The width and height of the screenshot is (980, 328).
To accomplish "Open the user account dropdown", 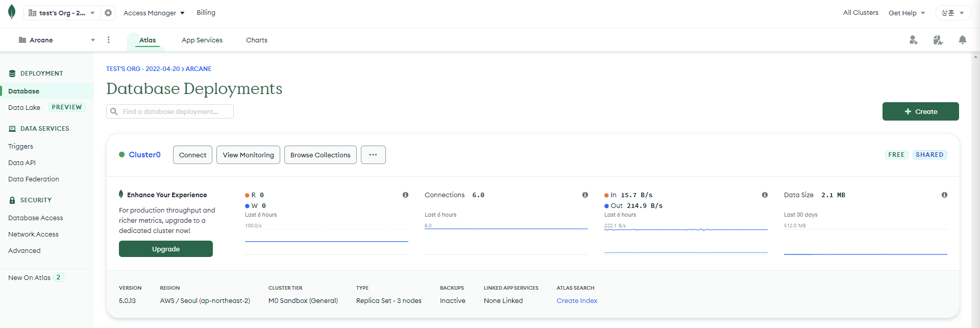I will [952, 13].
